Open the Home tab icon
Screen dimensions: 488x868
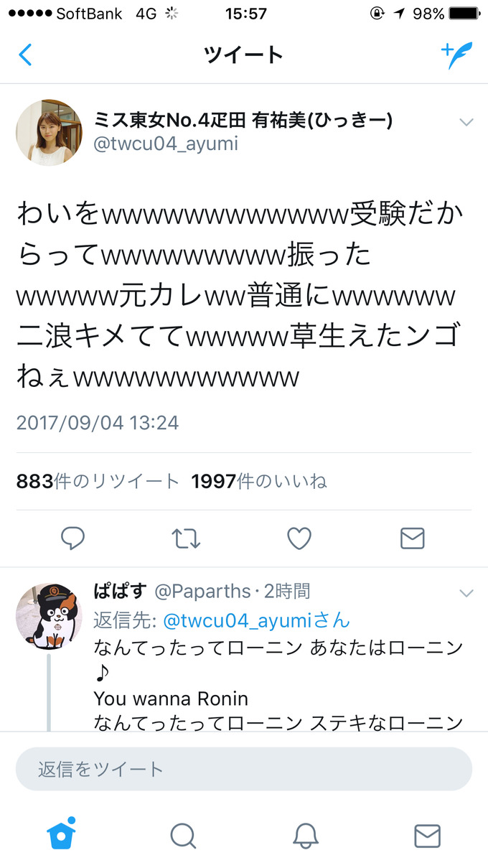pos(61,834)
